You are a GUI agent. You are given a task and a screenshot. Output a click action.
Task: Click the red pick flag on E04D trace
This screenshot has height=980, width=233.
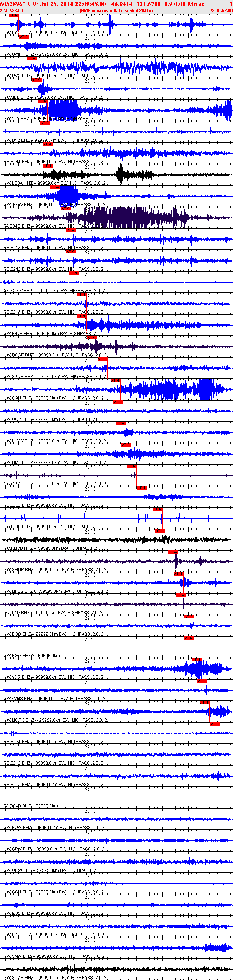tap(66, 208)
